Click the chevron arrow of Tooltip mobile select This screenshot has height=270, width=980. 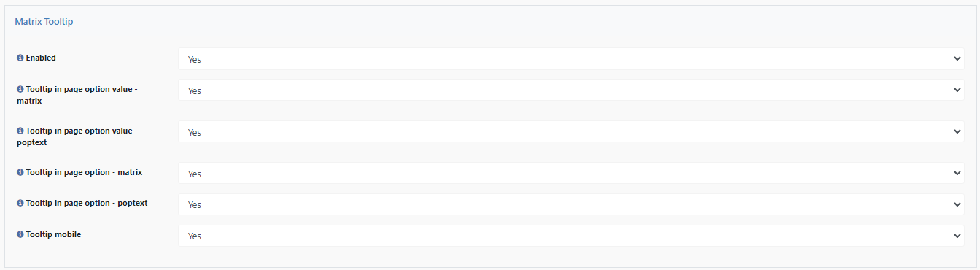click(x=957, y=236)
